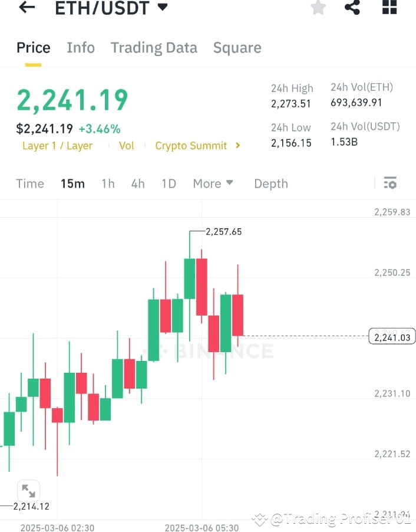View the Info section
Viewport: 416px width, 532px height.
[x=81, y=47]
